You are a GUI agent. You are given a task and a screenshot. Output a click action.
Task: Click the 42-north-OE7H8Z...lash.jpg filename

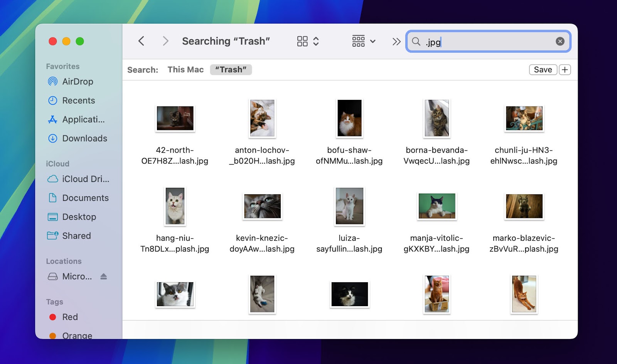pyautogui.click(x=175, y=155)
